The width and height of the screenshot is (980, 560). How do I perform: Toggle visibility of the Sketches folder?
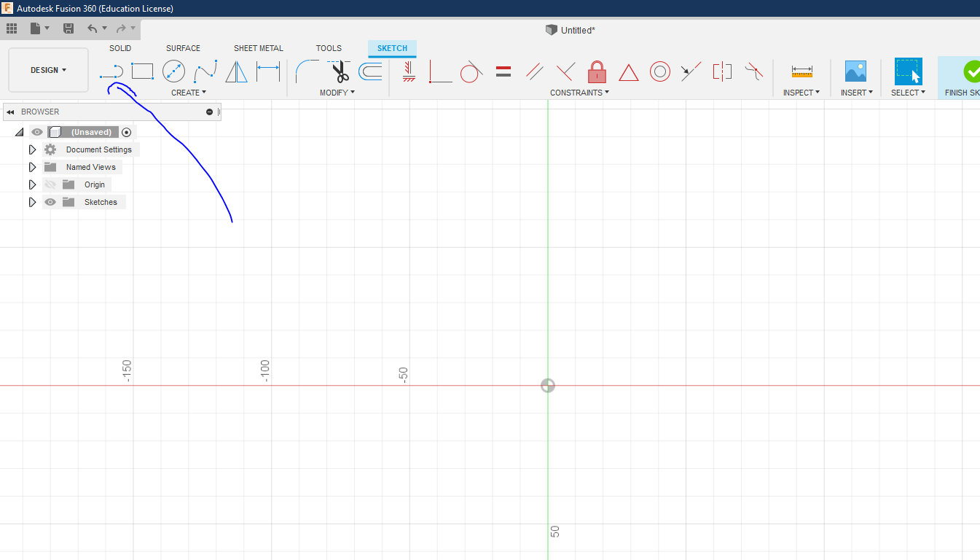point(50,202)
